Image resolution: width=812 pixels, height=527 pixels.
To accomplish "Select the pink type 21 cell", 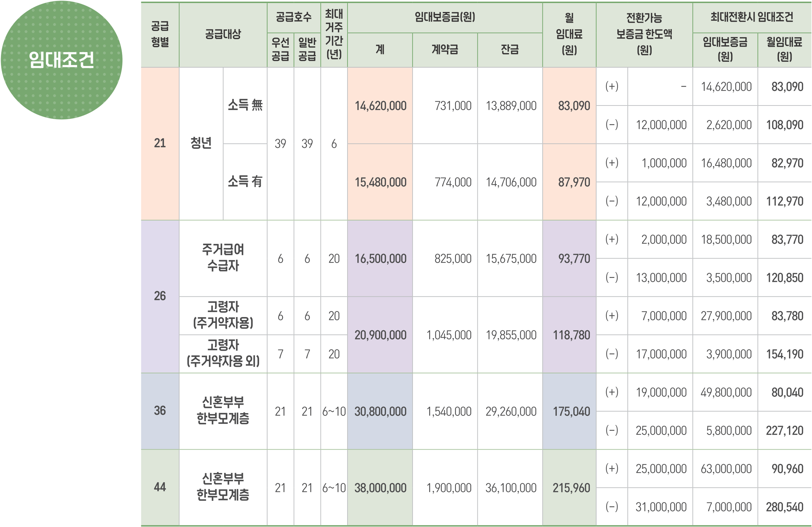I will coord(160,143).
